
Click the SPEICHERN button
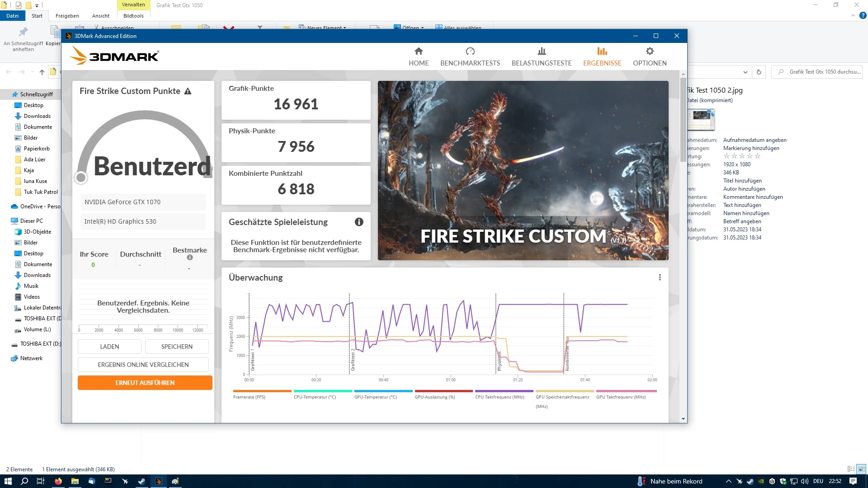tap(177, 347)
